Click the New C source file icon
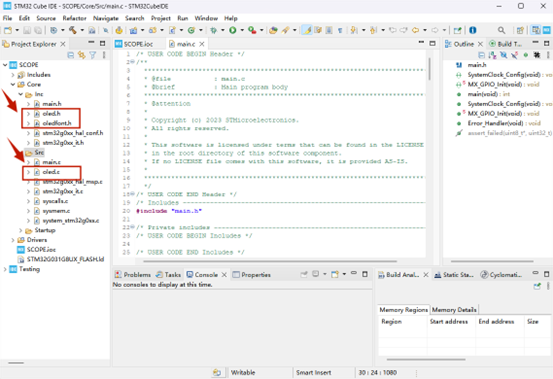 pyautogui.click(x=172, y=30)
